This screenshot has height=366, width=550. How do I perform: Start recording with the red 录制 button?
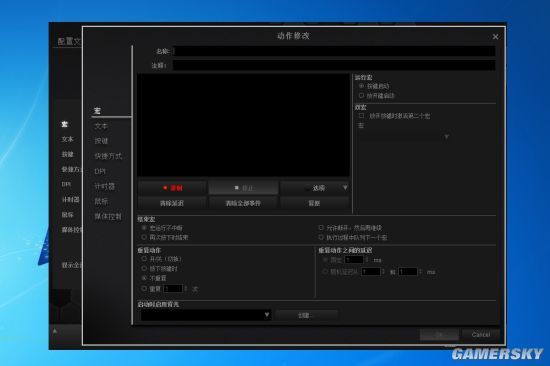click(172, 188)
